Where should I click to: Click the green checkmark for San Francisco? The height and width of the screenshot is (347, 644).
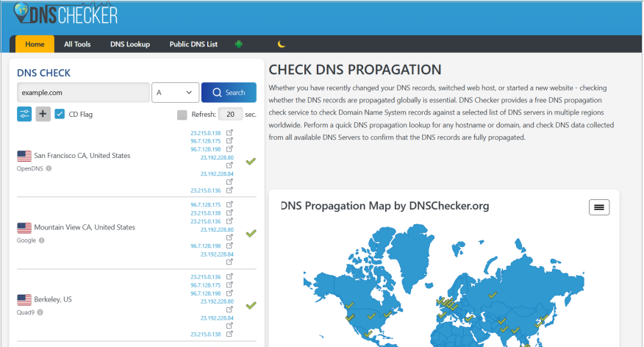coord(251,161)
